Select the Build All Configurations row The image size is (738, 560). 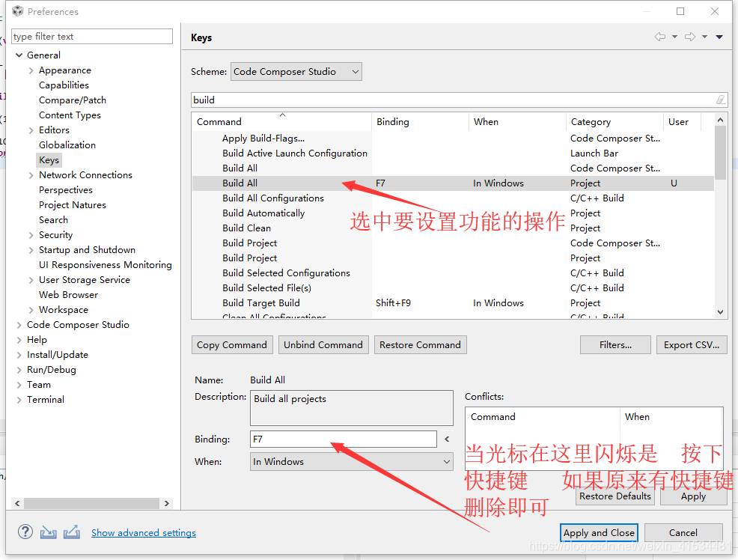pos(453,198)
